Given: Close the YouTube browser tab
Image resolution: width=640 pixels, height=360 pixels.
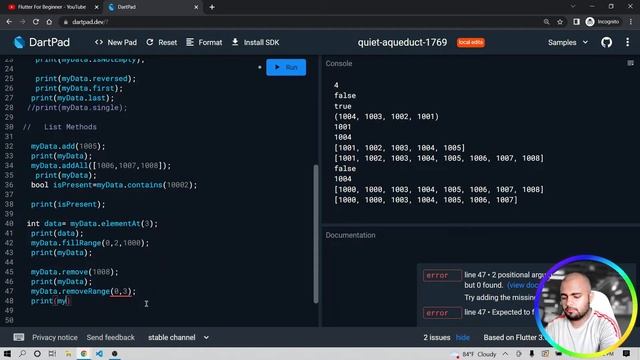Looking at the screenshot, I should 97,7.
